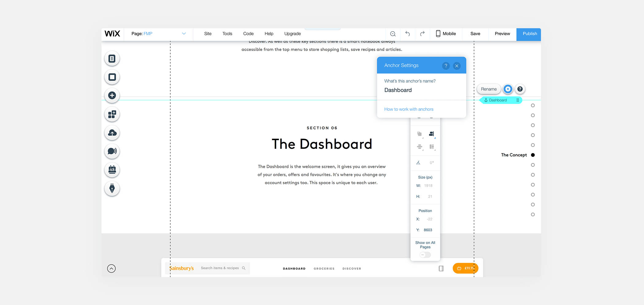This screenshot has height=305, width=644.
Task: Open How to work with anchors link
Action: (409, 109)
